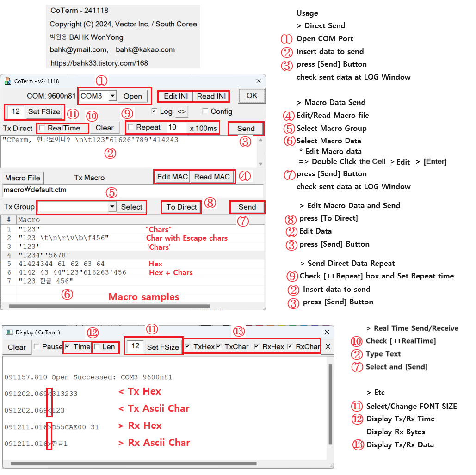Viewport: 476px width, 475px height.
Task: Close the Display window
Action: pos(327,332)
